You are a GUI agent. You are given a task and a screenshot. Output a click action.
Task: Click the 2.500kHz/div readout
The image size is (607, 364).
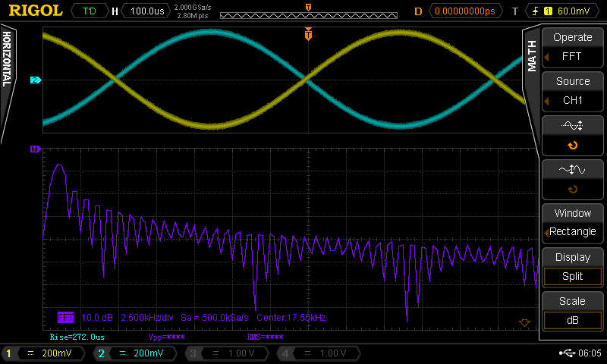(147, 318)
